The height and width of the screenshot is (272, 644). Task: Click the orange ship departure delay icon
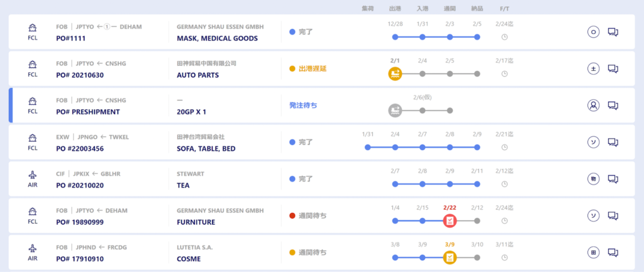(395, 73)
